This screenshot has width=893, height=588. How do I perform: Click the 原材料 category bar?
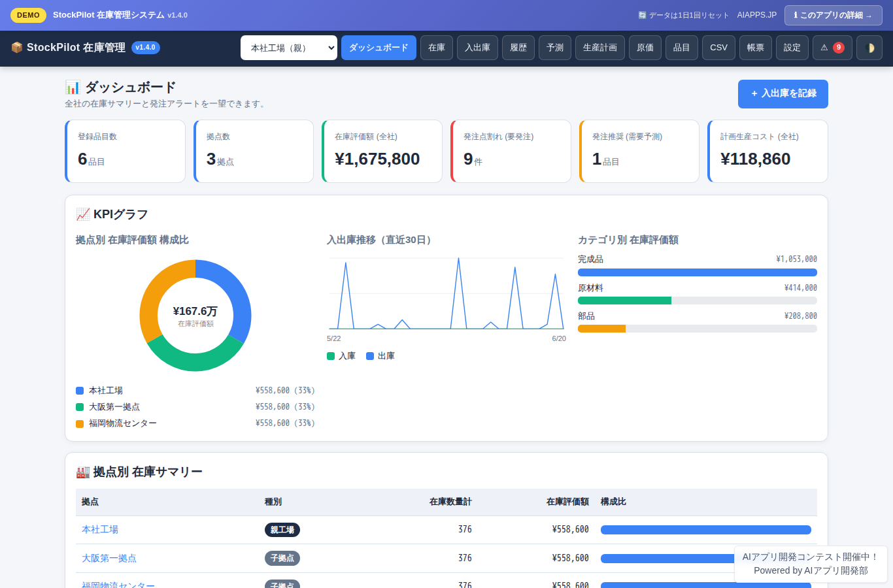698,301
